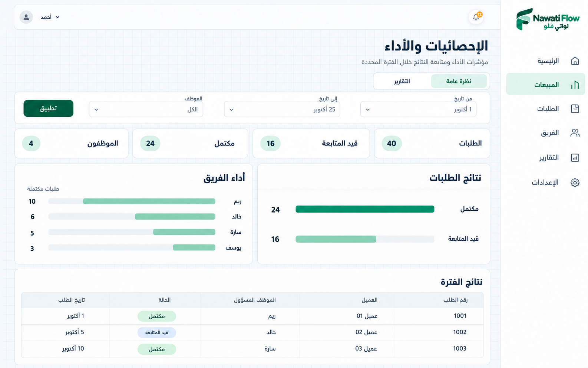
Task: Click ريم's bar in أداء الفريق
Action: pyautogui.click(x=132, y=201)
